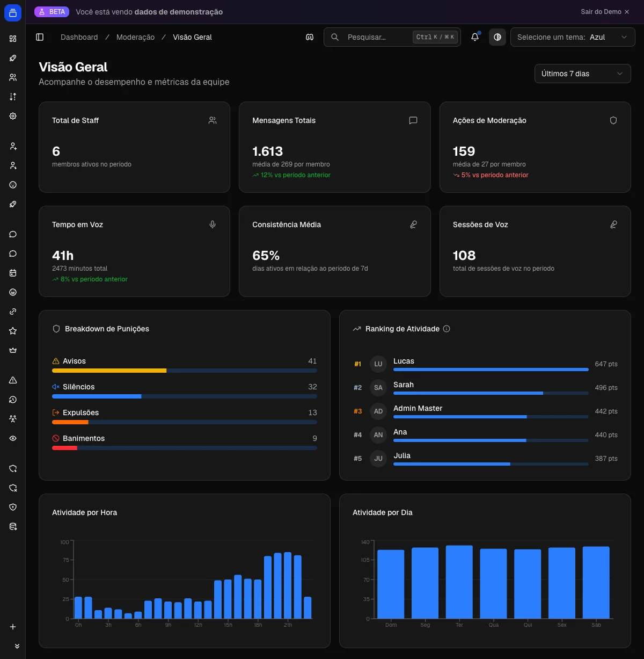
Task: Expand sidebar with double chevron down
Action: pyautogui.click(x=17, y=646)
